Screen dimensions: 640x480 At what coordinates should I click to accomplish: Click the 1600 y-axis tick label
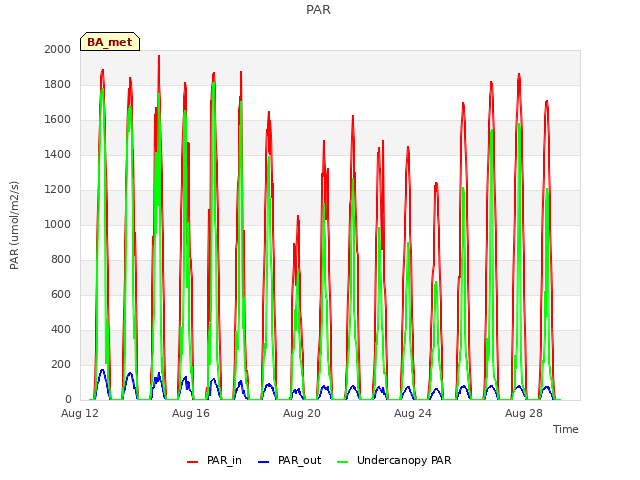click(58, 120)
